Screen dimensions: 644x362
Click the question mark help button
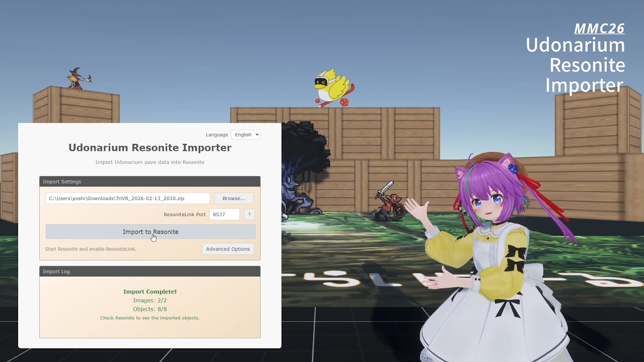pyautogui.click(x=249, y=214)
